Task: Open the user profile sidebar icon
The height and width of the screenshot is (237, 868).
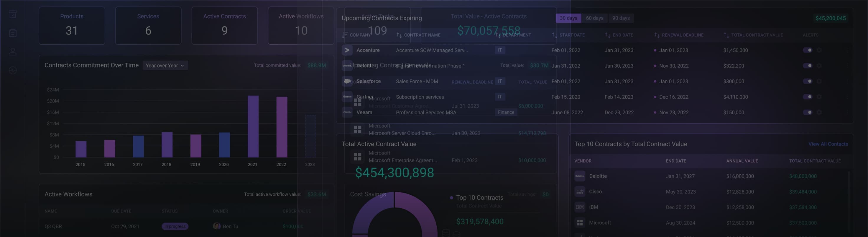Action: point(13,52)
